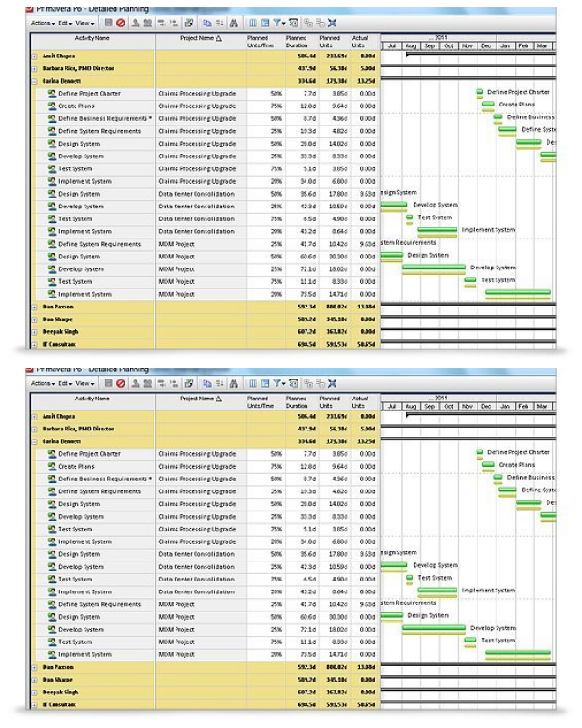This screenshot has width=582, height=728.
Task: Click Define Project Charter Gantt bar, top window
Action: pyautogui.click(x=479, y=92)
